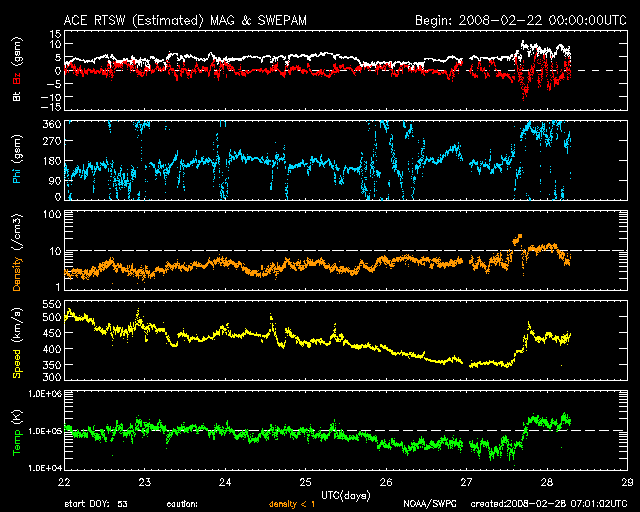Click the '100' tick on the Density axis
640x512 pixels.
[x=52, y=214]
